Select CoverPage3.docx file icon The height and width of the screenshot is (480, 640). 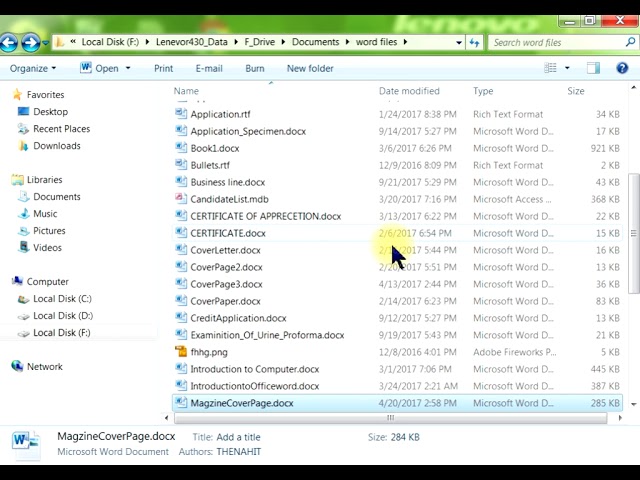[x=181, y=284]
